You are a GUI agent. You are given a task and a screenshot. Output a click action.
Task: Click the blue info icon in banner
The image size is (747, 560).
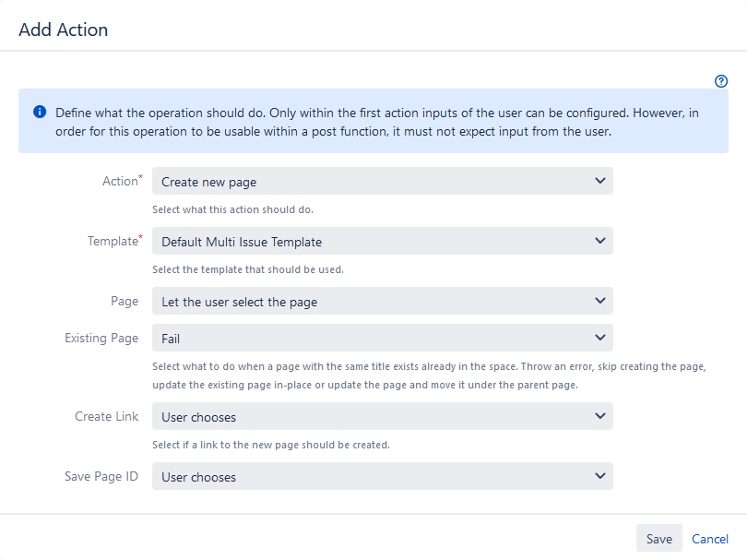click(40, 112)
